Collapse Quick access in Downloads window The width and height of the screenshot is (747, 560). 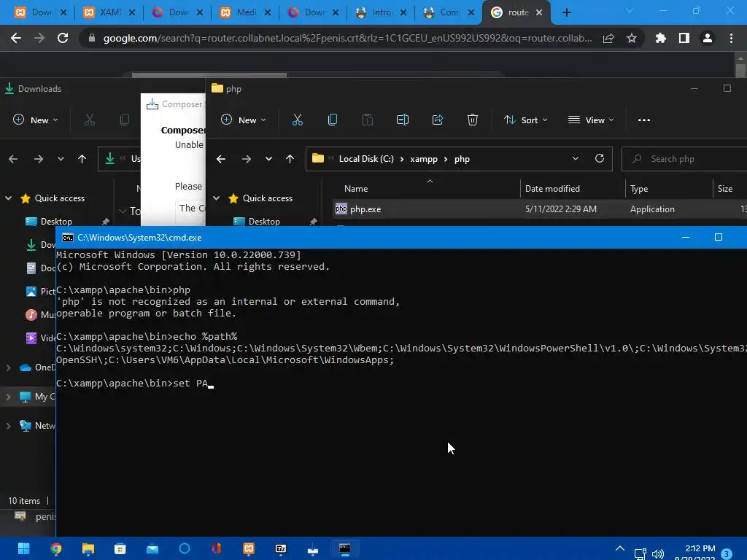pyautogui.click(x=9, y=198)
